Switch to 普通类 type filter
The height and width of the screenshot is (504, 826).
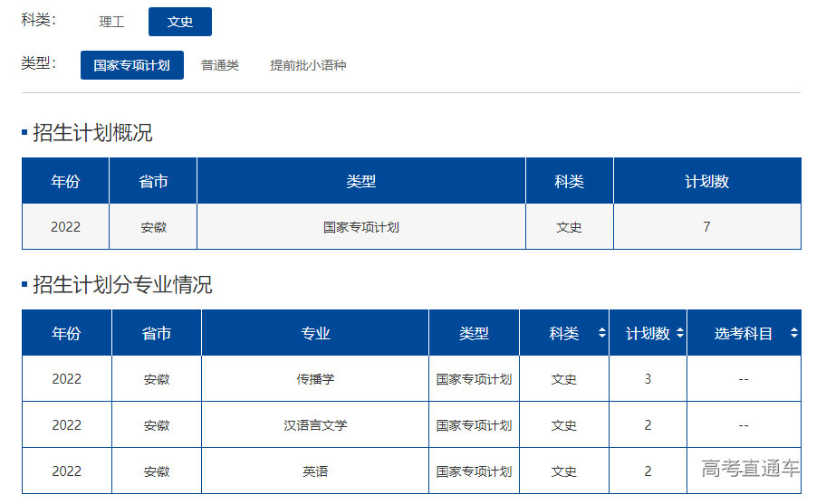pyautogui.click(x=220, y=65)
